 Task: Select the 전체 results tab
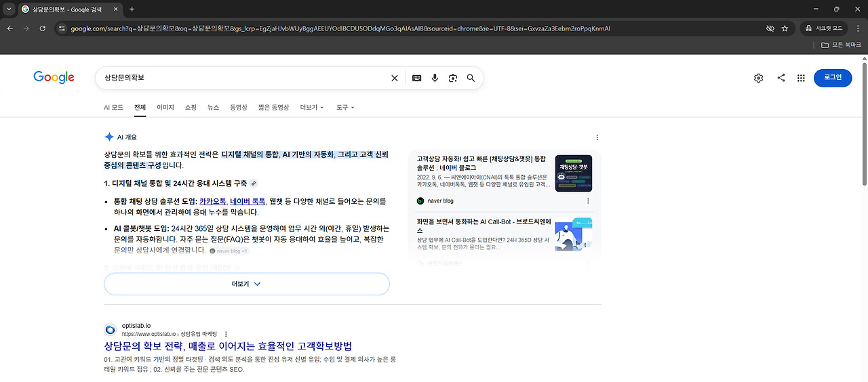(x=140, y=107)
